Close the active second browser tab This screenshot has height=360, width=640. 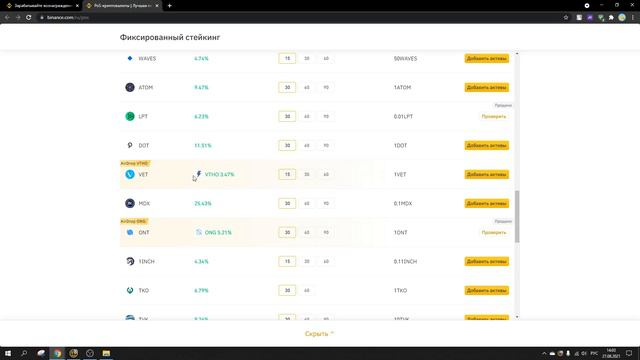coord(157,6)
